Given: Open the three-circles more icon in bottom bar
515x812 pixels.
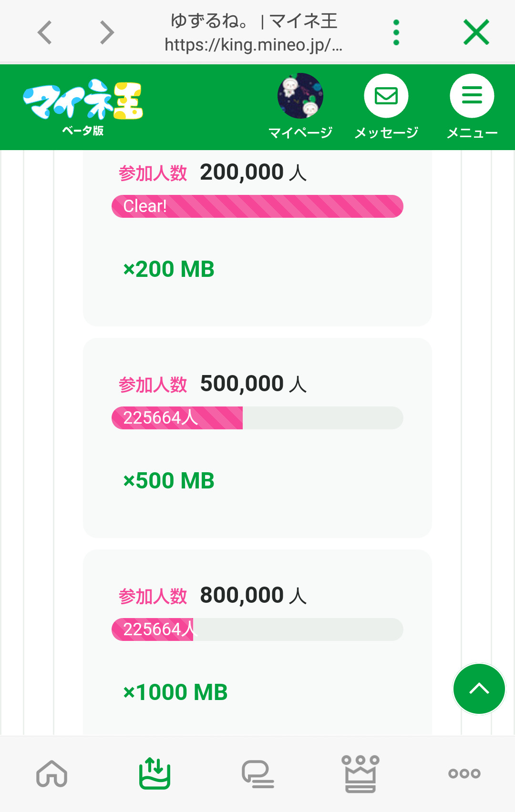Looking at the screenshot, I should (464, 773).
